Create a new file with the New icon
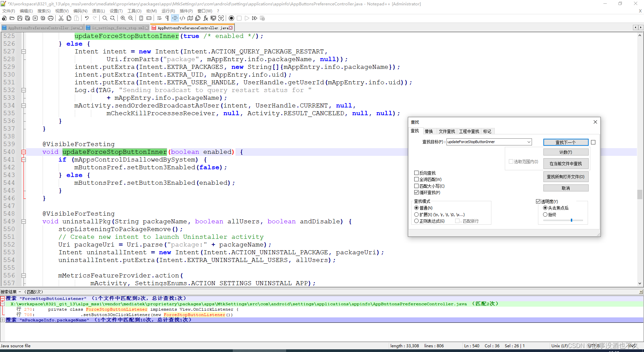 (x=4, y=18)
